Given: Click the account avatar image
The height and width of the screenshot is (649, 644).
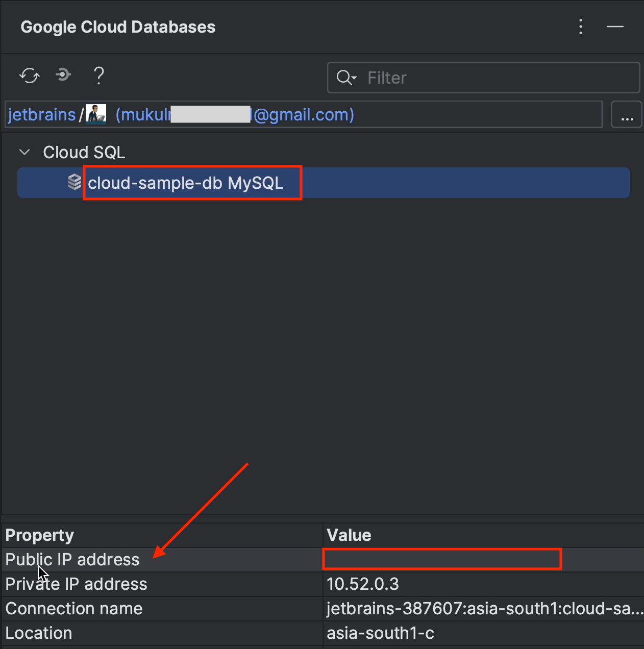Looking at the screenshot, I should point(96,114).
